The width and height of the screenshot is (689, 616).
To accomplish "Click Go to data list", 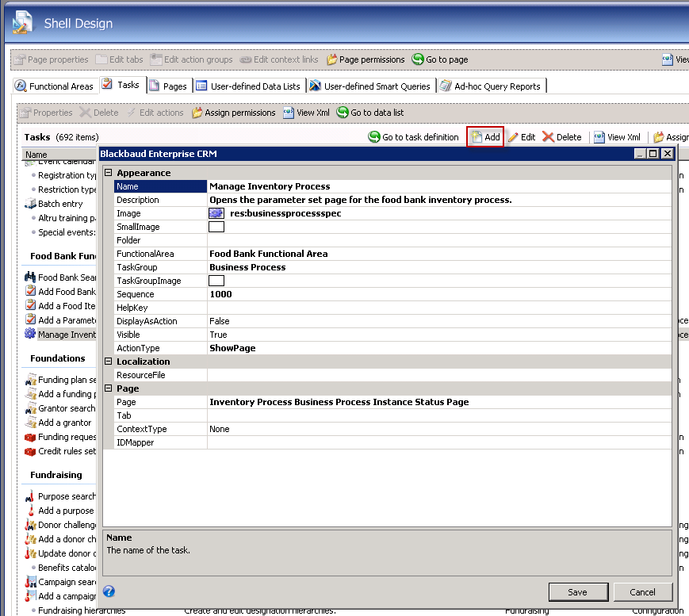I will 370,113.
